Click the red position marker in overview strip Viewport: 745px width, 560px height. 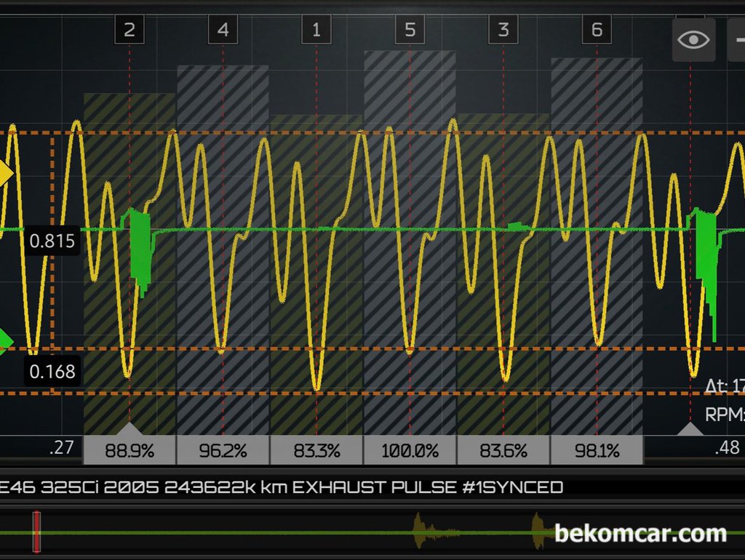click(36, 532)
